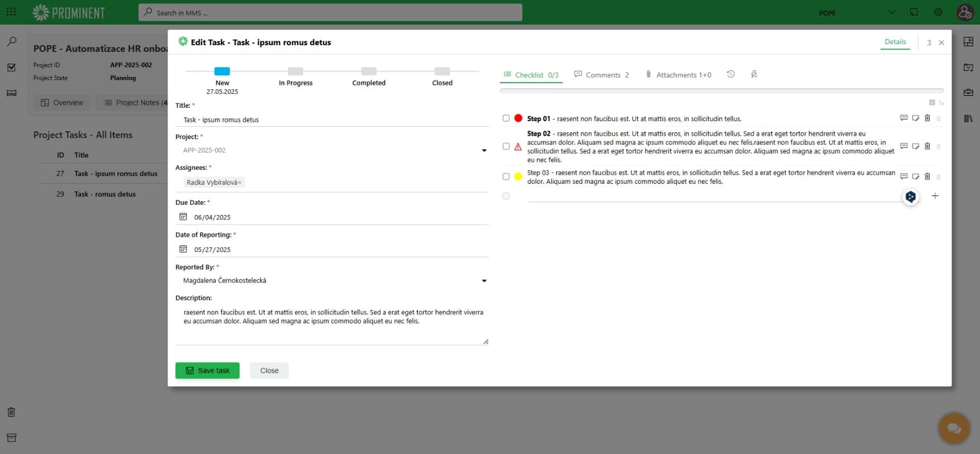Grab the Step 01 drag handle
The image size is (980, 454).
939,118
